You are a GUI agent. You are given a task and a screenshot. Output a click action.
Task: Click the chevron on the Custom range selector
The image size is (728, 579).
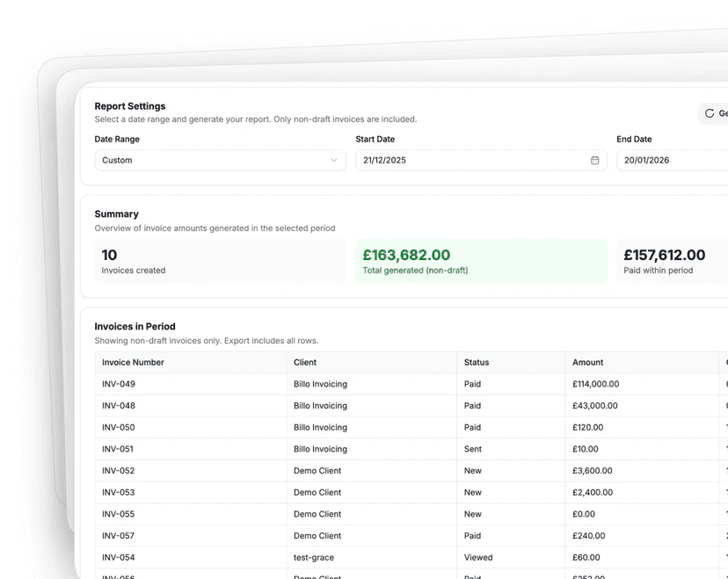pyautogui.click(x=334, y=161)
